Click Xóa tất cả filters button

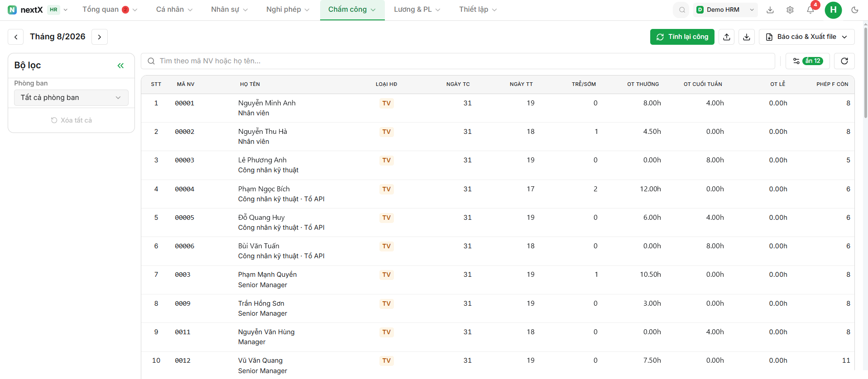pyautogui.click(x=71, y=120)
